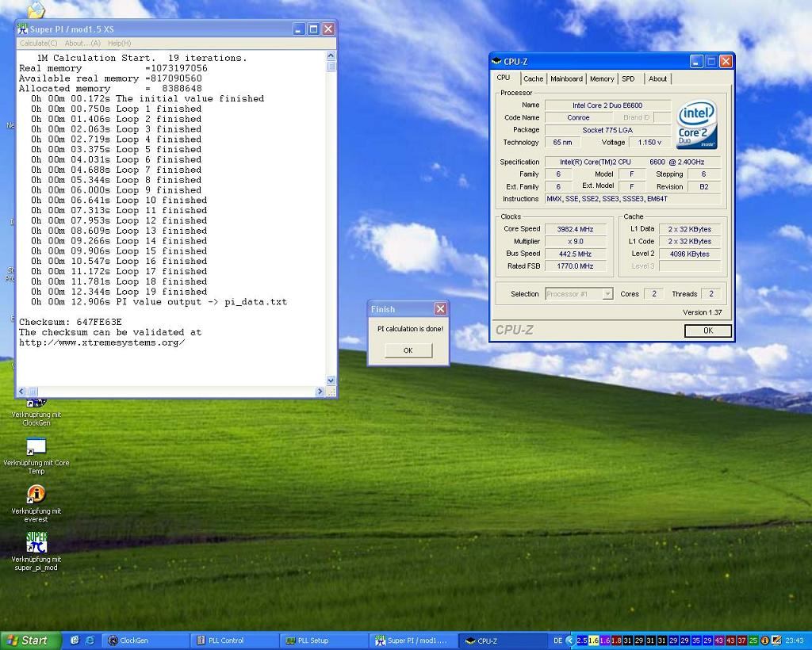This screenshot has height=650, width=812.
Task: Click Super PI horizontal scrollbar left arrow
Action: point(21,392)
